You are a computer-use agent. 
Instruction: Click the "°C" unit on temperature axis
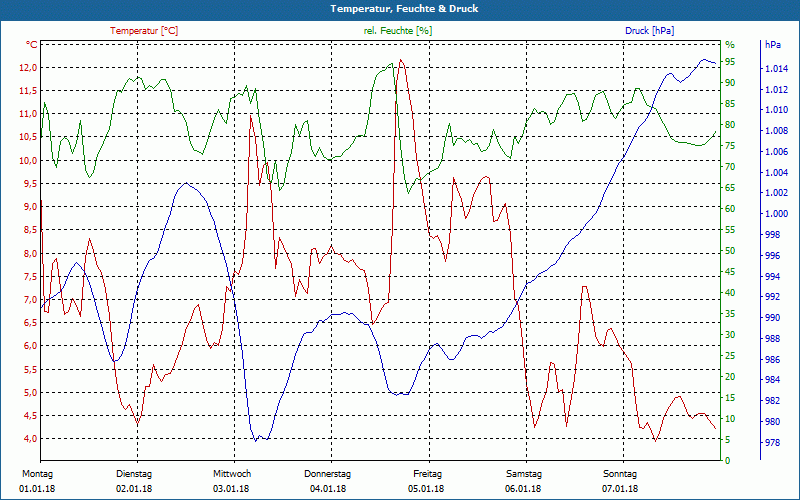pyautogui.click(x=32, y=45)
